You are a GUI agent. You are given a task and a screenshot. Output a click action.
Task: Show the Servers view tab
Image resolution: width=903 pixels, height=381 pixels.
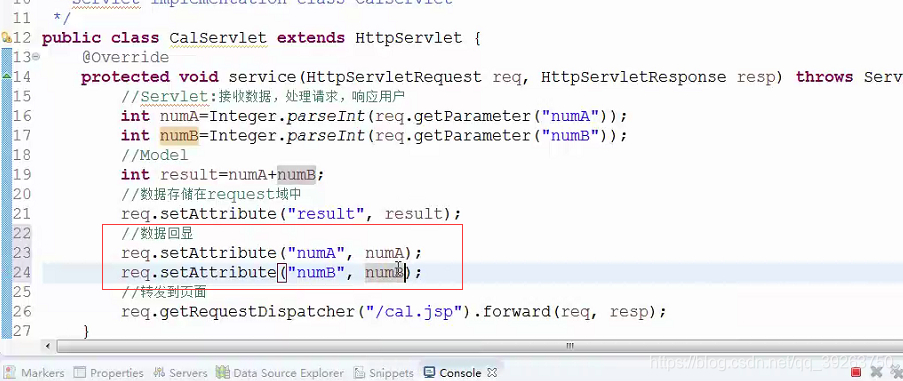tap(180, 373)
